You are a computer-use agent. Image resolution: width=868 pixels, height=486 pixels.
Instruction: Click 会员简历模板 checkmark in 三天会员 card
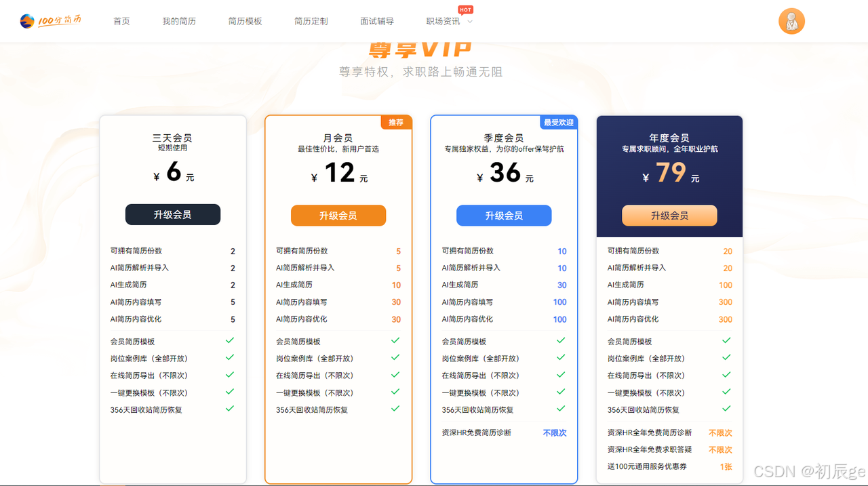[230, 340]
